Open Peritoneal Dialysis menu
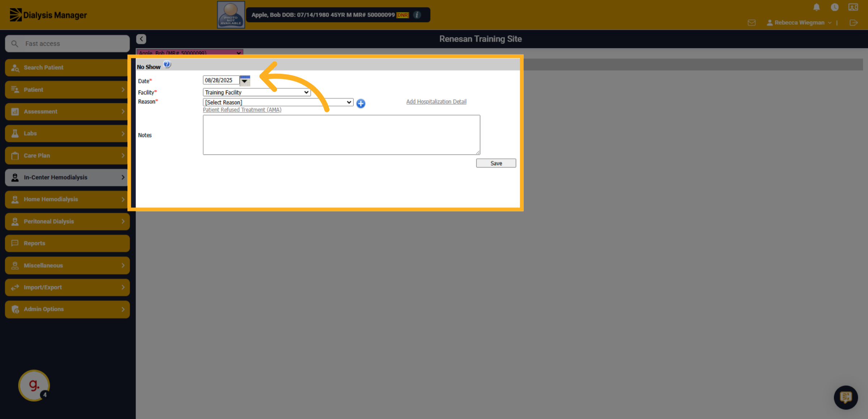The height and width of the screenshot is (419, 868). (67, 221)
